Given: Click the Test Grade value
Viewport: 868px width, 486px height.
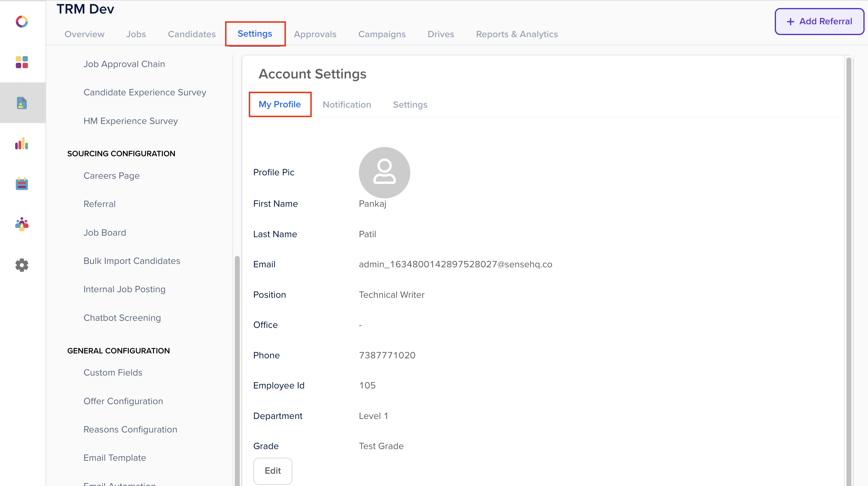Looking at the screenshot, I should (381, 446).
